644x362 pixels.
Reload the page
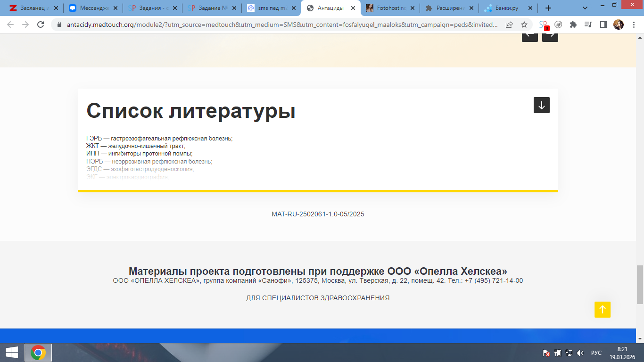point(41,25)
